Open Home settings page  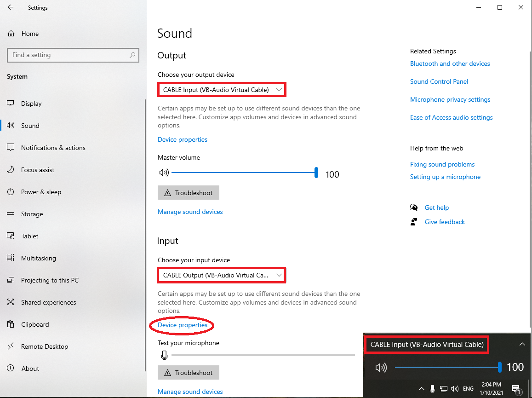(30, 34)
